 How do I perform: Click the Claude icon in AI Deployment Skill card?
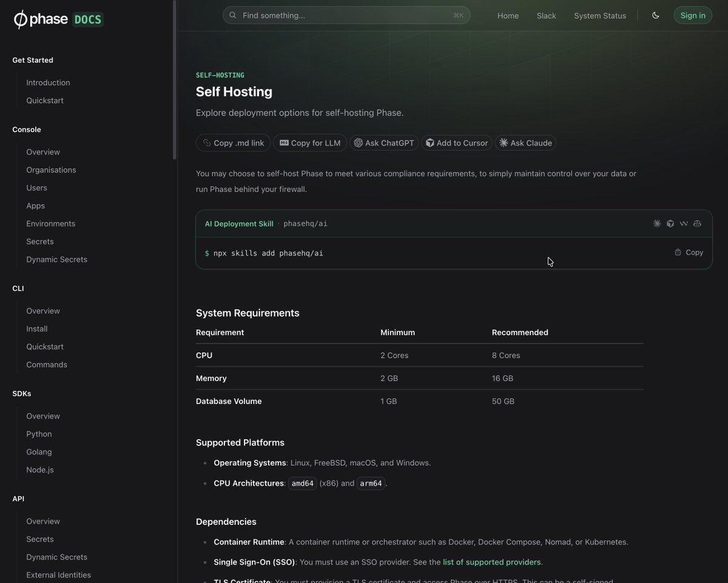tap(657, 223)
